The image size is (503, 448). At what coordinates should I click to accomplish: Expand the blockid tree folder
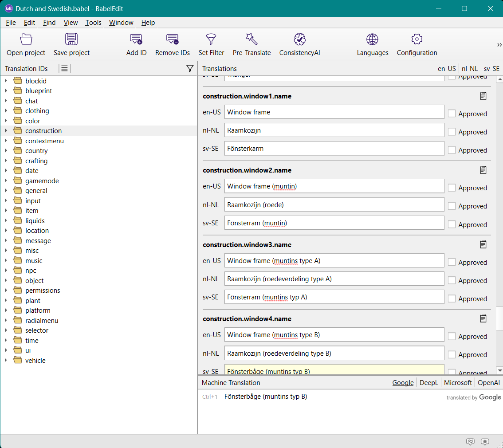6,81
